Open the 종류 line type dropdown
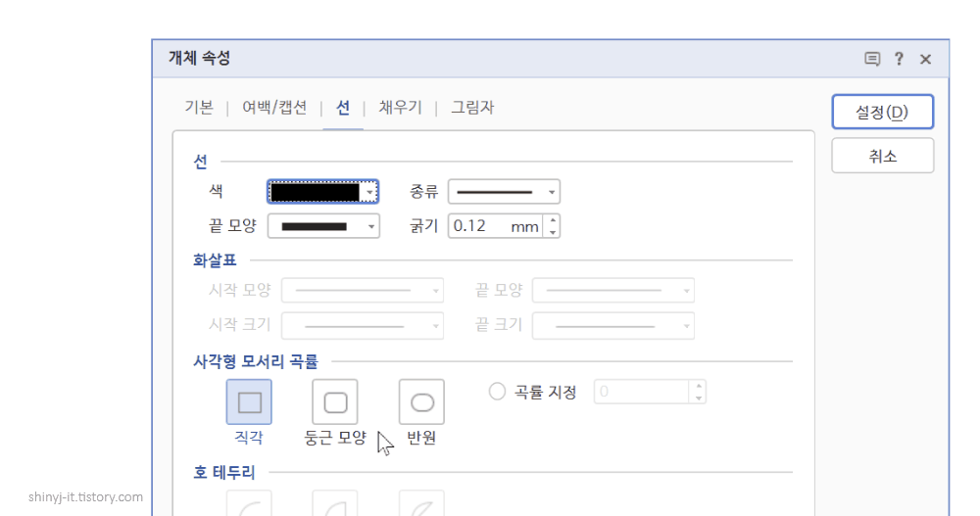The image size is (980, 516). (x=504, y=192)
